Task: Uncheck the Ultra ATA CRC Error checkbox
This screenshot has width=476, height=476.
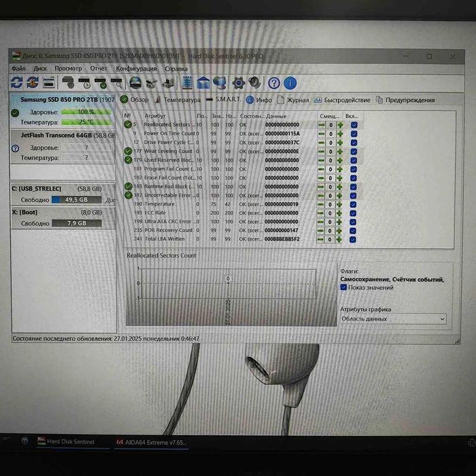Action: 353,222
